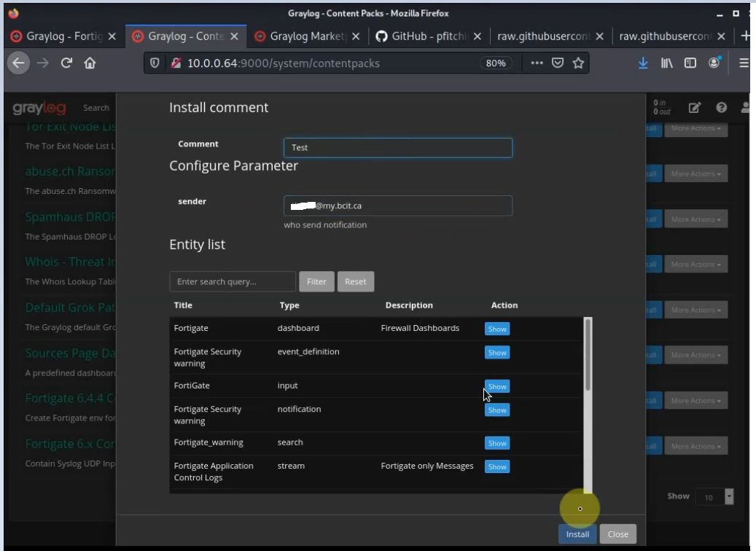This screenshot has width=756, height=551.
Task: Click the Graylog scratchpad edit icon
Action: pos(694,107)
